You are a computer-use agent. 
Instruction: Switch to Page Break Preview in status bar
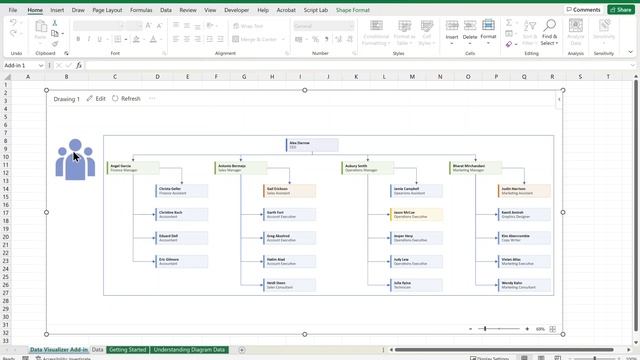558,358
